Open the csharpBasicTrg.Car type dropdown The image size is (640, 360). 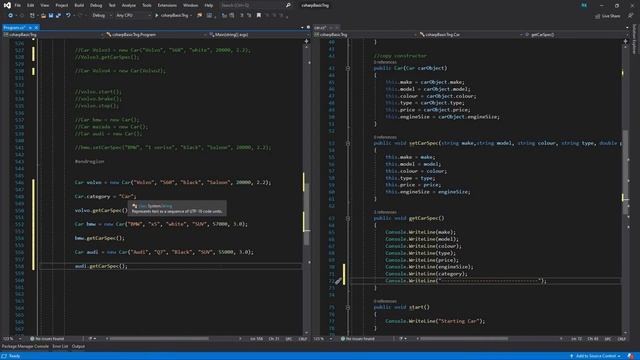click(x=469, y=35)
